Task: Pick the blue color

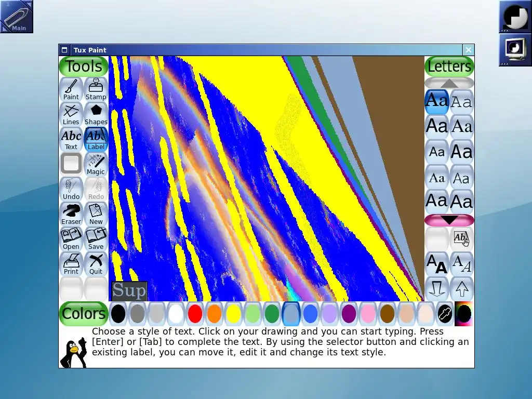Action: coord(311,313)
